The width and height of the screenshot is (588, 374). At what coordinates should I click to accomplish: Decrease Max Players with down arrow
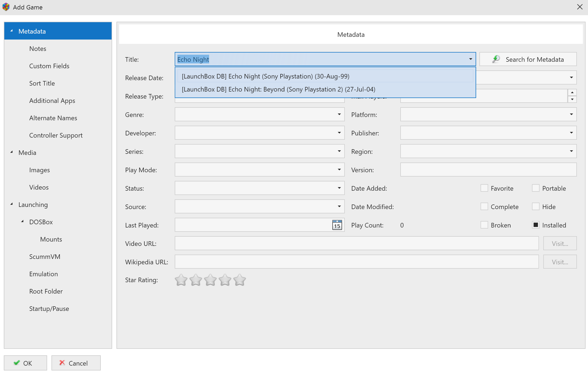coord(572,99)
